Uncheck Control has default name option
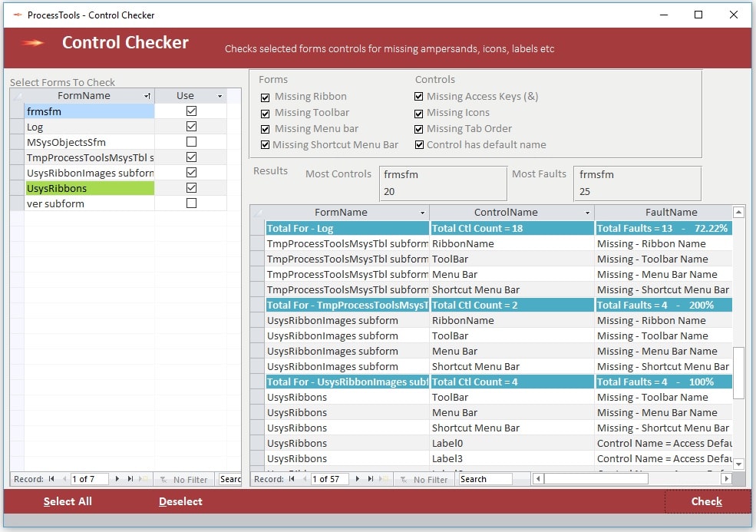Image resolution: width=756 pixels, height=532 pixels. pyautogui.click(x=419, y=144)
